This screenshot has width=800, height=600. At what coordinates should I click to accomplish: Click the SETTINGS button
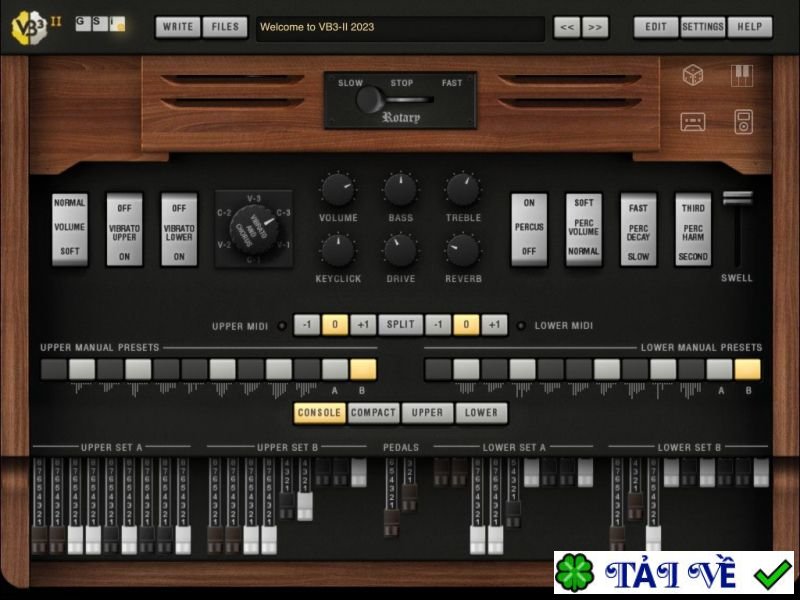[703, 27]
